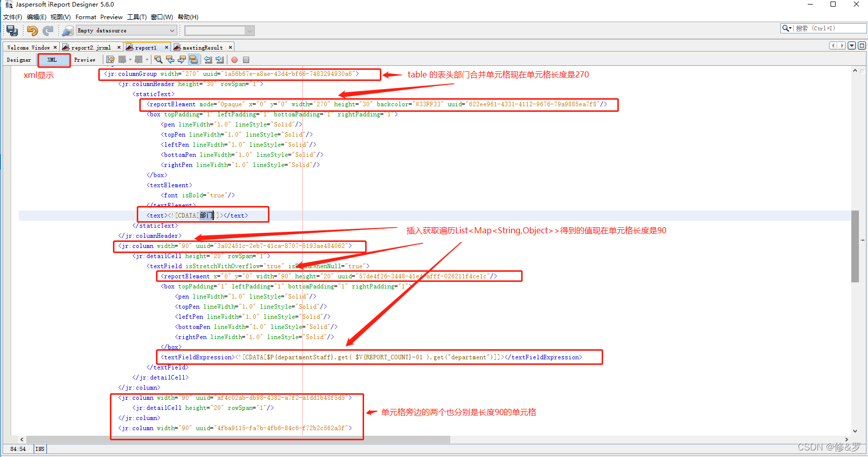Open the editor tab list dropdown at top right
The height and width of the screenshot is (457, 868).
point(852,45)
